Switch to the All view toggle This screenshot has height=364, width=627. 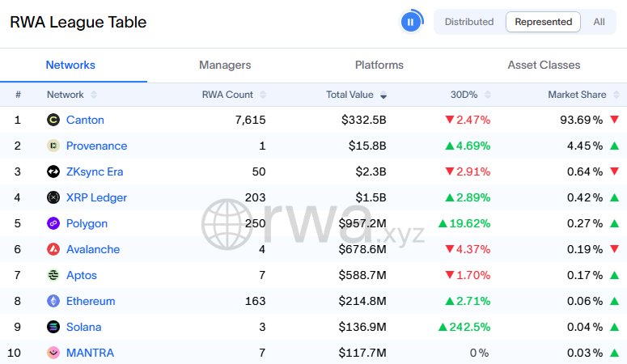[599, 22]
